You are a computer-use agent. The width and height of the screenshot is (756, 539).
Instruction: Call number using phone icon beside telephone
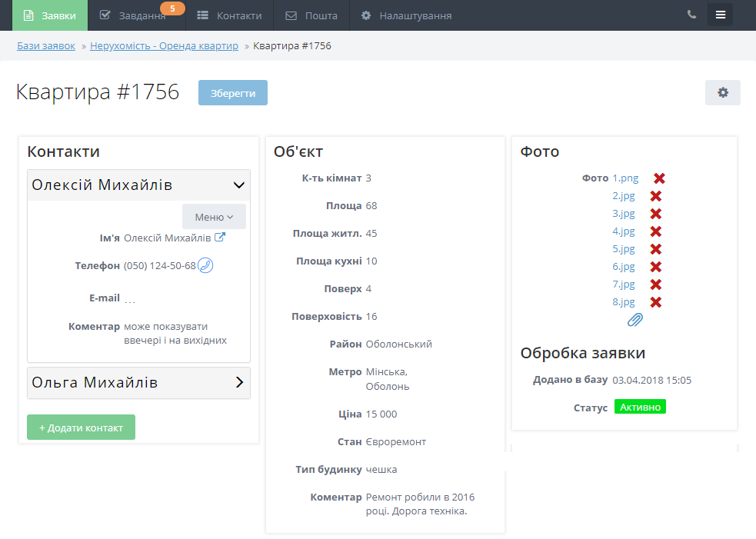(205, 265)
